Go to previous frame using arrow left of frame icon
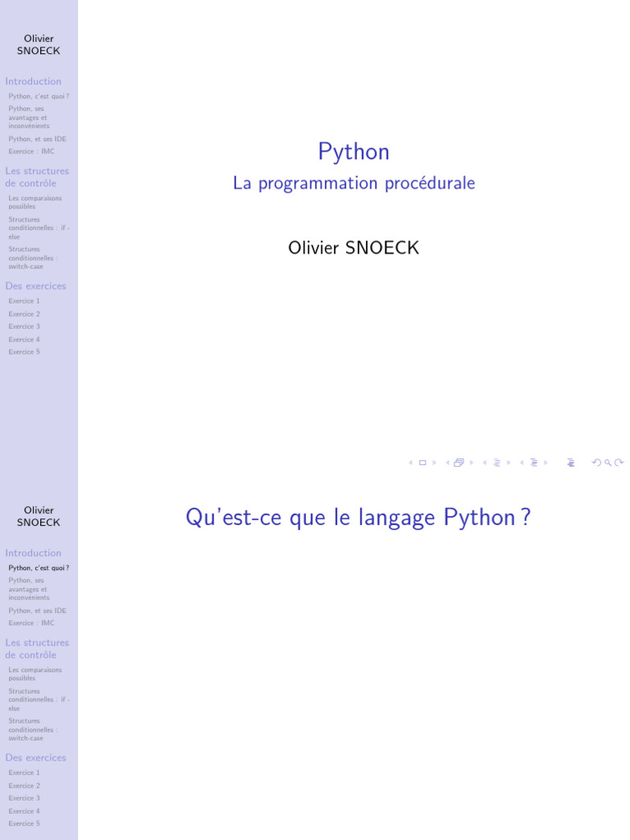This screenshot has width=630, height=840. coord(447,463)
